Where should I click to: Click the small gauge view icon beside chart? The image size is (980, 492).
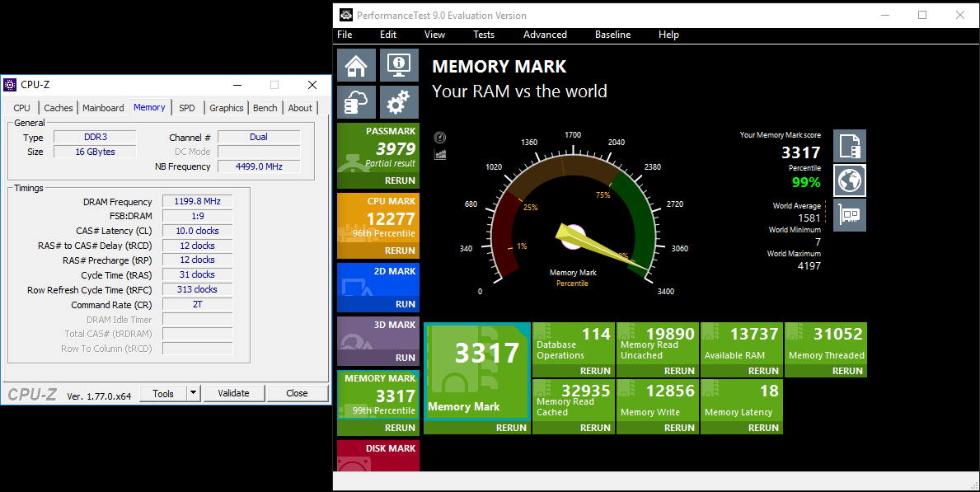click(x=440, y=138)
